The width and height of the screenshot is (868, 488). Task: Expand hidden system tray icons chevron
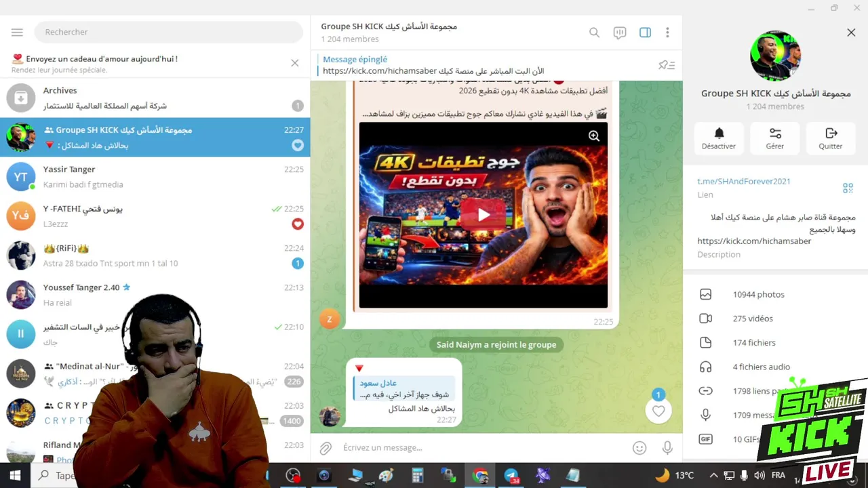pyautogui.click(x=713, y=475)
